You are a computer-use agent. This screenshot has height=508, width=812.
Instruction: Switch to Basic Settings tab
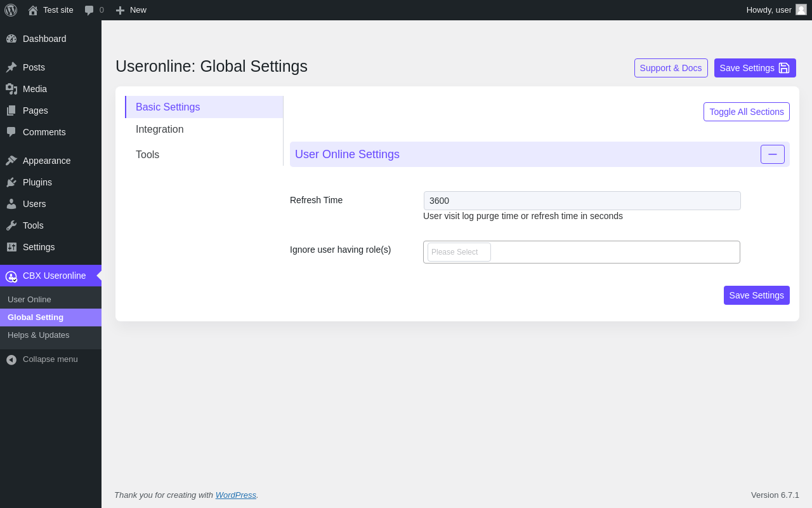[x=204, y=107]
